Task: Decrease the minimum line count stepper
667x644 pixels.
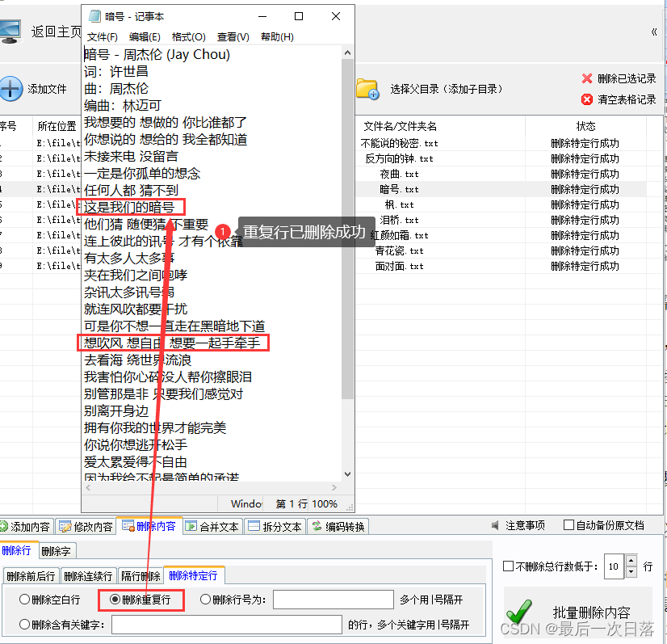Action: tap(631, 572)
